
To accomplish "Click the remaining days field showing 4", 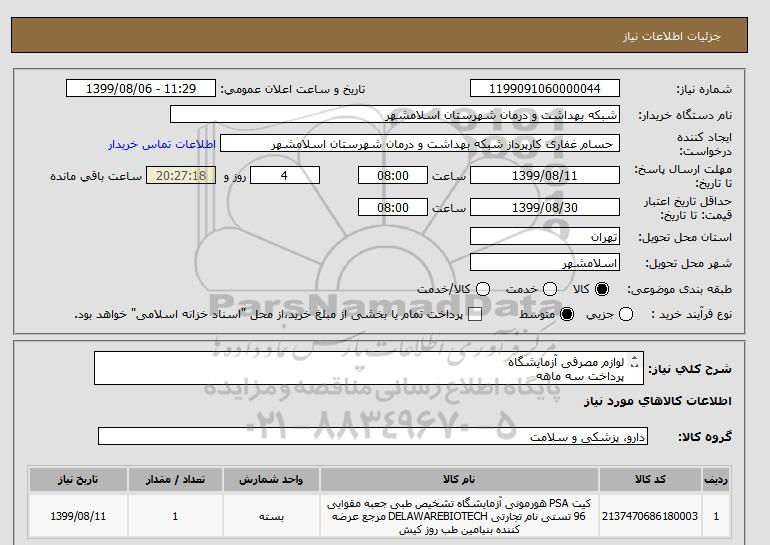I will [285, 175].
